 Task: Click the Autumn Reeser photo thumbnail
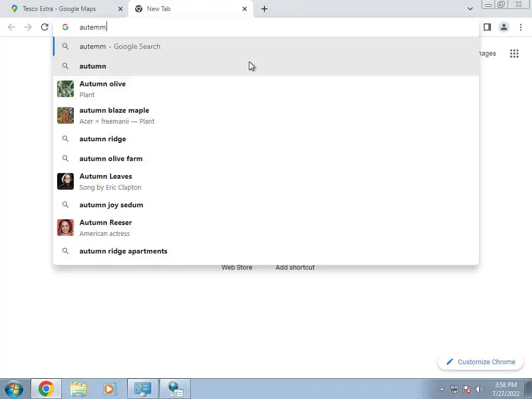(x=65, y=228)
